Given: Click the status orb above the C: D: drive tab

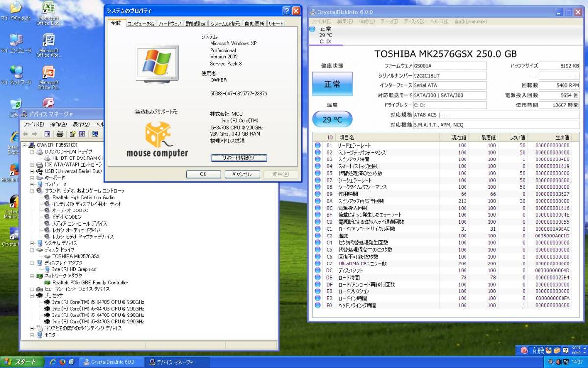Looking at the screenshot, I should click(x=313, y=29).
